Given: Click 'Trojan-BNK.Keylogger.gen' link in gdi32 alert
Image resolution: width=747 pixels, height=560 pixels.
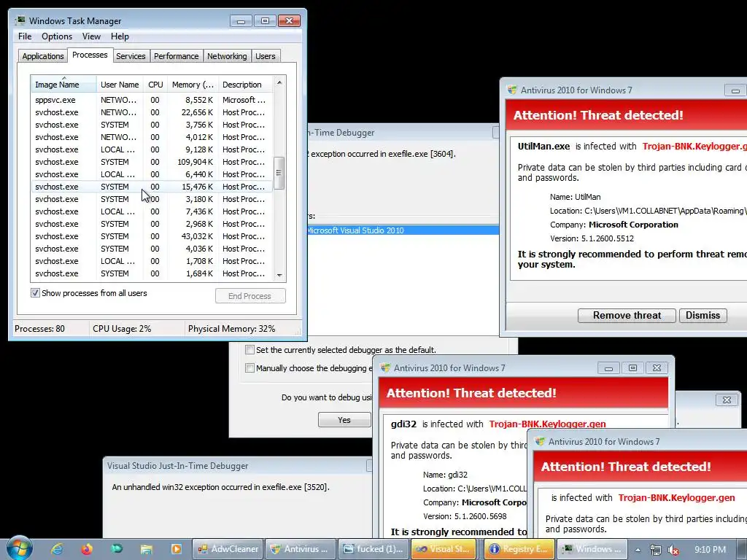Looking at the screenshot, I should tap(547, 424).
